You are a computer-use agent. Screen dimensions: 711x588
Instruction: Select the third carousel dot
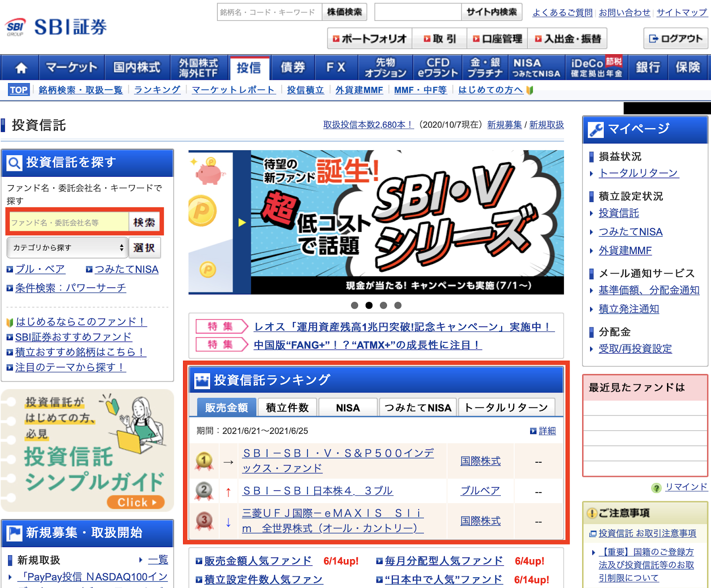pyautogui.click(x=383, y=305)
